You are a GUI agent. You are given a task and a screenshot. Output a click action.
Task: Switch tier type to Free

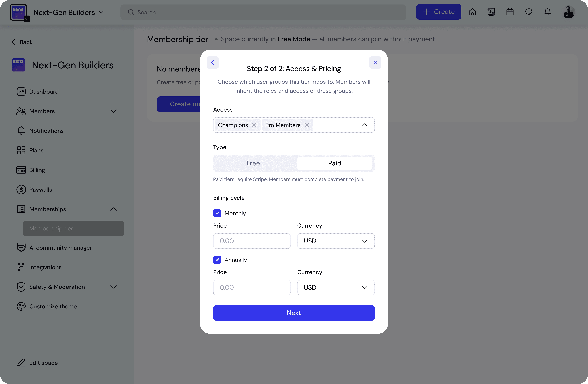click(x=253, y=163)
